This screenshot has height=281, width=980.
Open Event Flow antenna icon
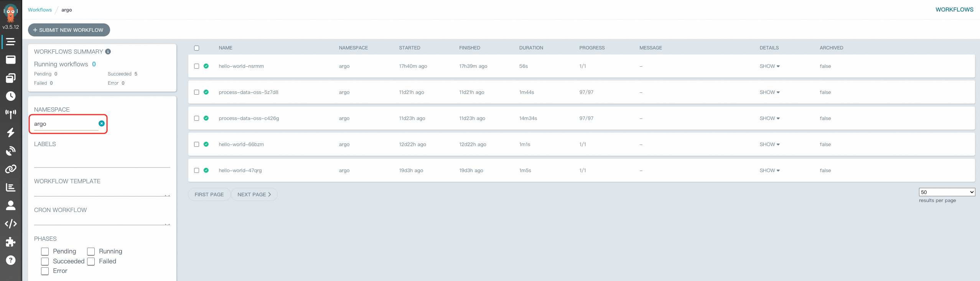[11, 114]
